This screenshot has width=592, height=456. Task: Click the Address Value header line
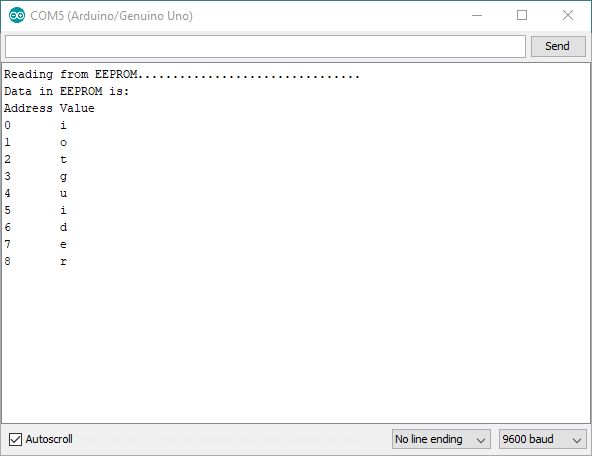[49, 108]
